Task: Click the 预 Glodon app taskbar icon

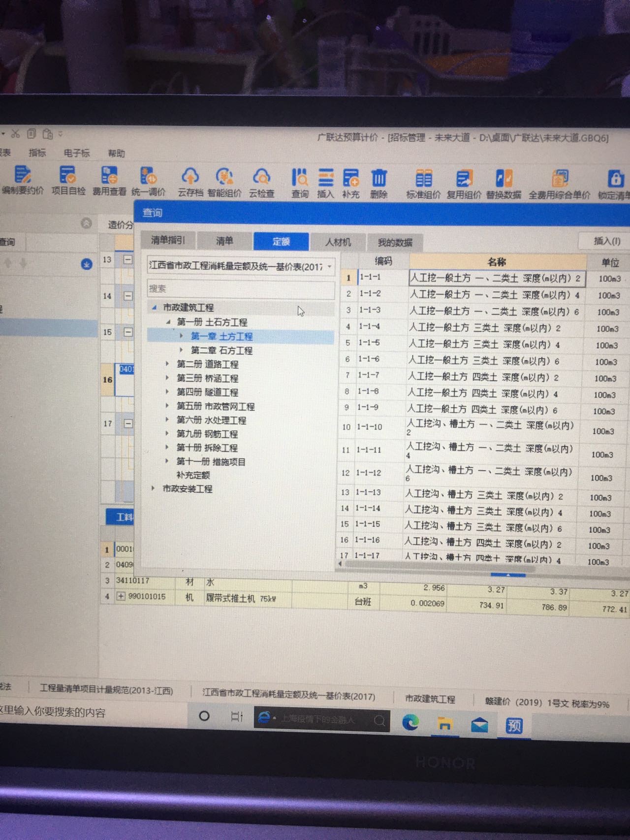Action: [x=514, y=725]
